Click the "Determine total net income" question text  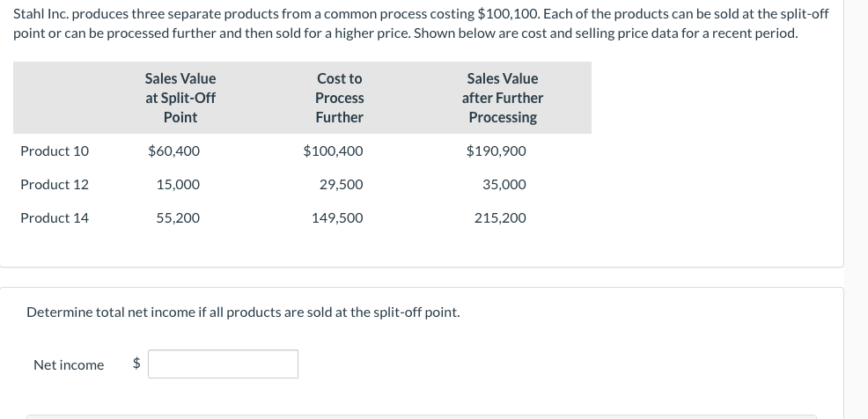[243, 312]
